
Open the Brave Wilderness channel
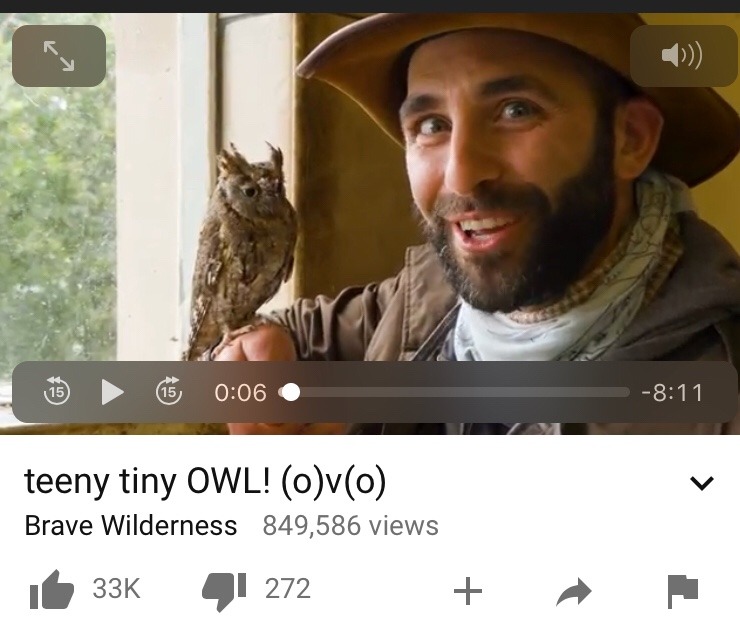pos(131,525)
